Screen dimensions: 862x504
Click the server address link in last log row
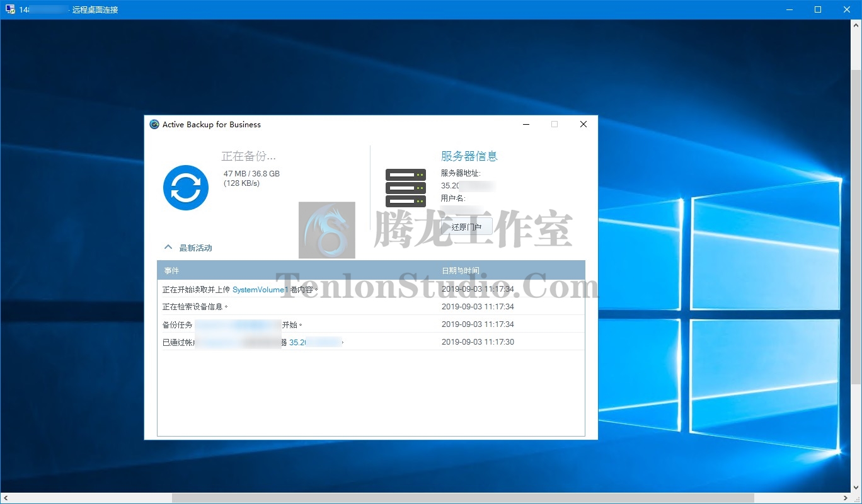[314, 342]
